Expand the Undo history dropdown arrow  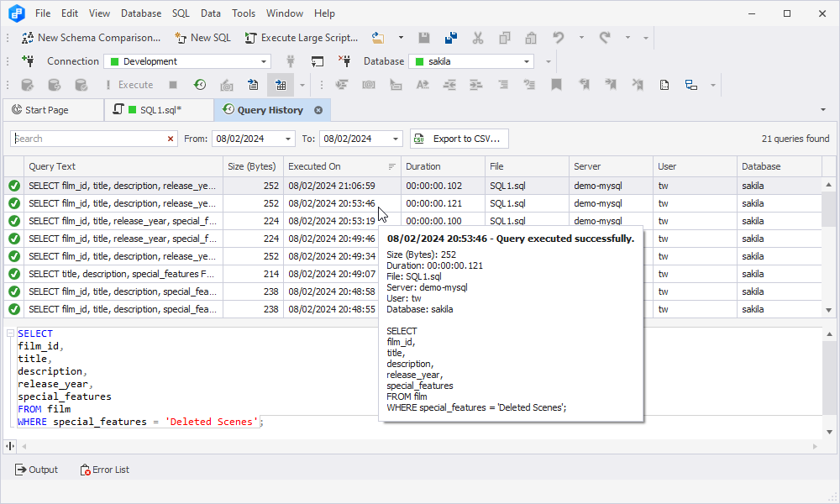tap(581, 38)
